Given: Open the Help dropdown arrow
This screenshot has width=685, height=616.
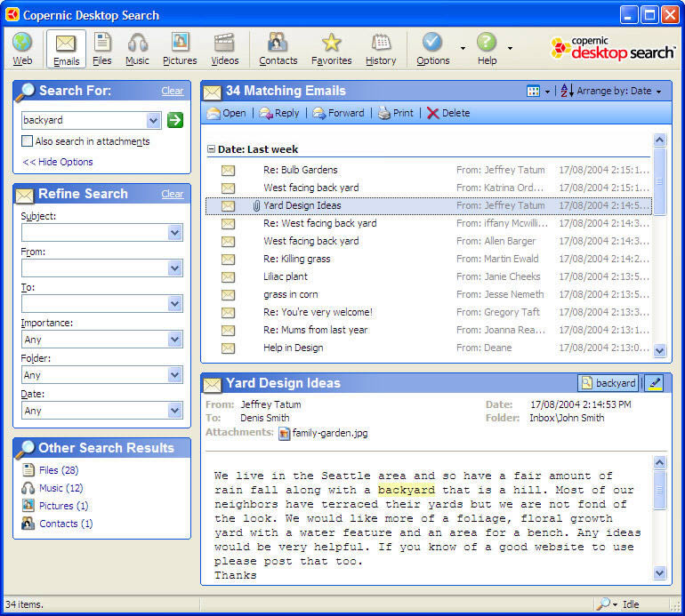Looking at the screenshot, I should pos(510,48).
